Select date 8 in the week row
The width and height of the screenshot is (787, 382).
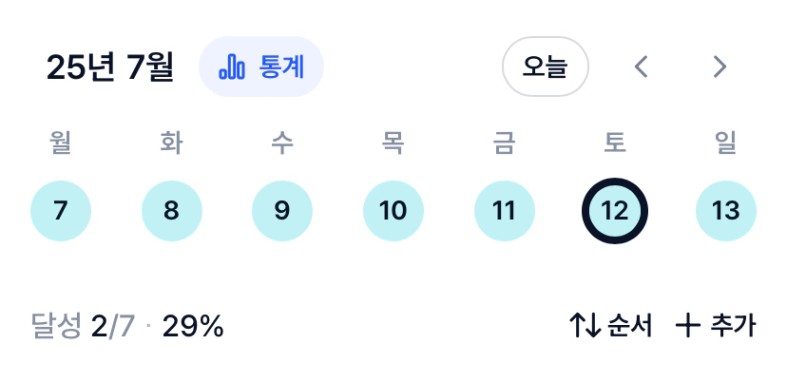pos(172,211)
